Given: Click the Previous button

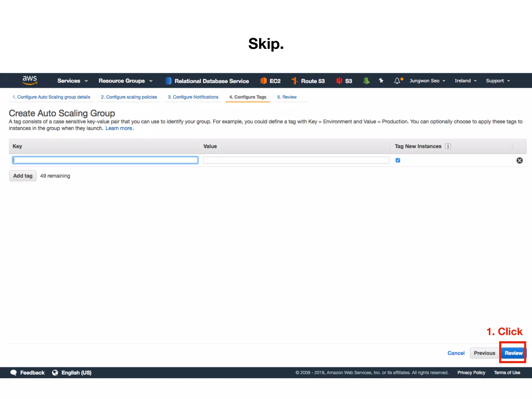Looking at the screenshot, I should [484, 353].
